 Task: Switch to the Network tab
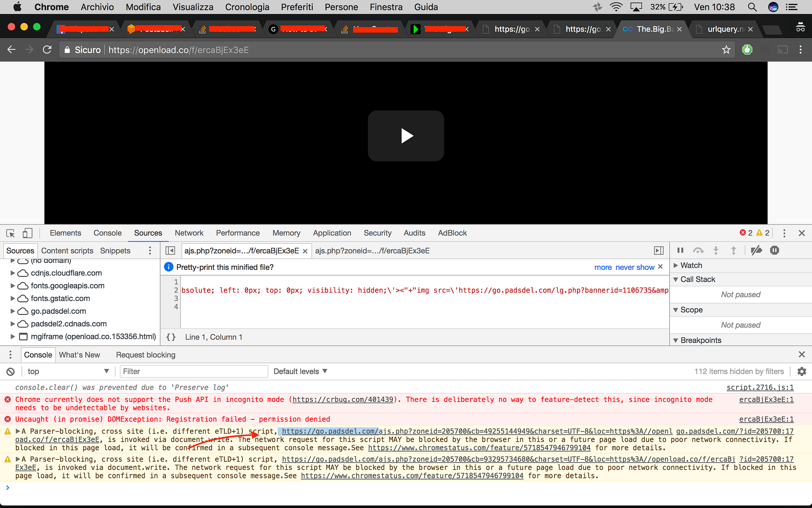(189, 233)
